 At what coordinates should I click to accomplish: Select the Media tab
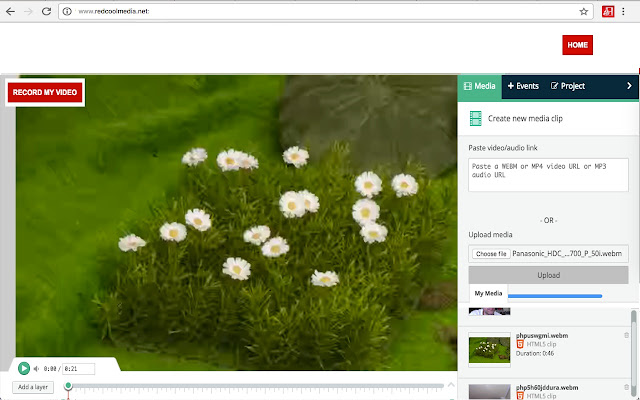click(480, 87)
